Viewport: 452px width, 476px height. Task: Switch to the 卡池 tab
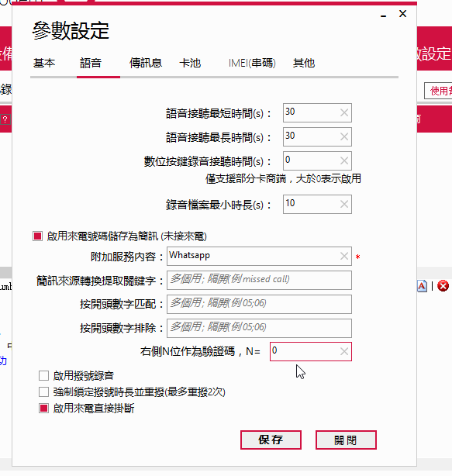190,63
